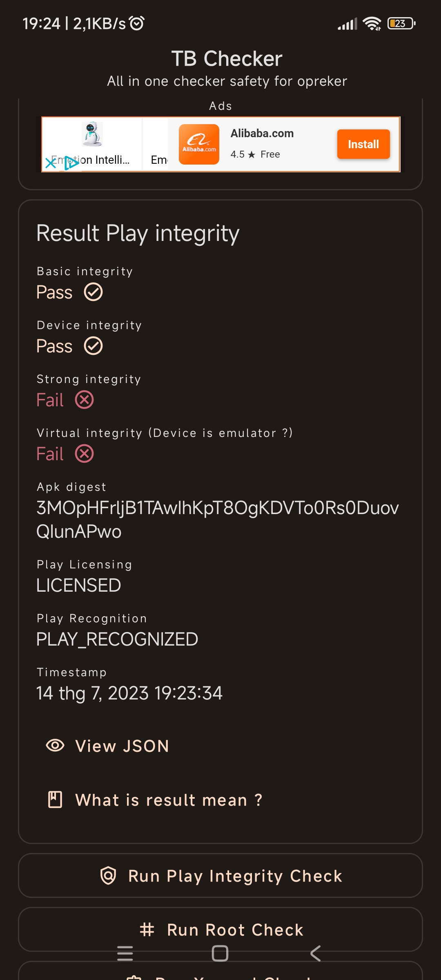Screen dimensions: 441x980
Task: Tap the Device integrity pass checkmark icon
Action: [x=94, y=346]
